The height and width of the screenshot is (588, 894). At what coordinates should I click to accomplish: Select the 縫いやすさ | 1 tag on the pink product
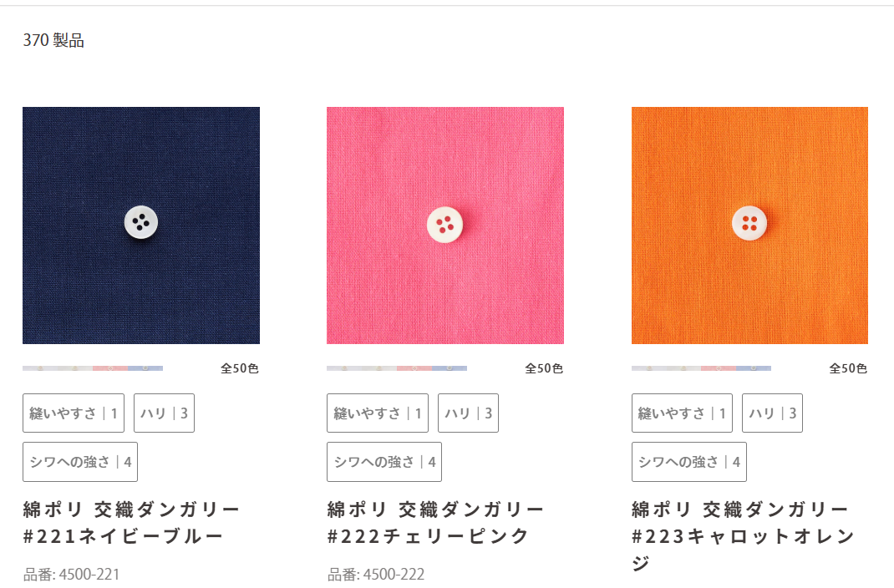point(378,413)
